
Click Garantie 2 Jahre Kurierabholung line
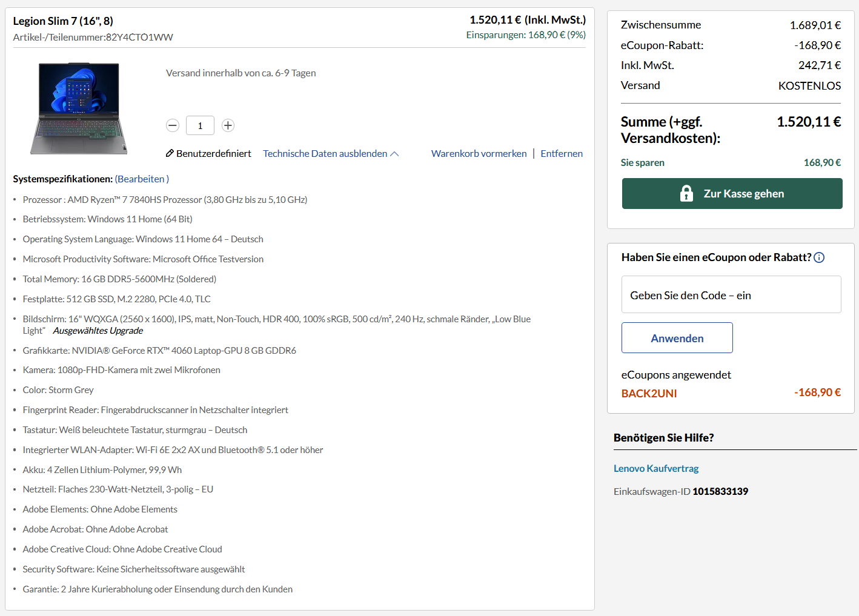coord(158,589)
